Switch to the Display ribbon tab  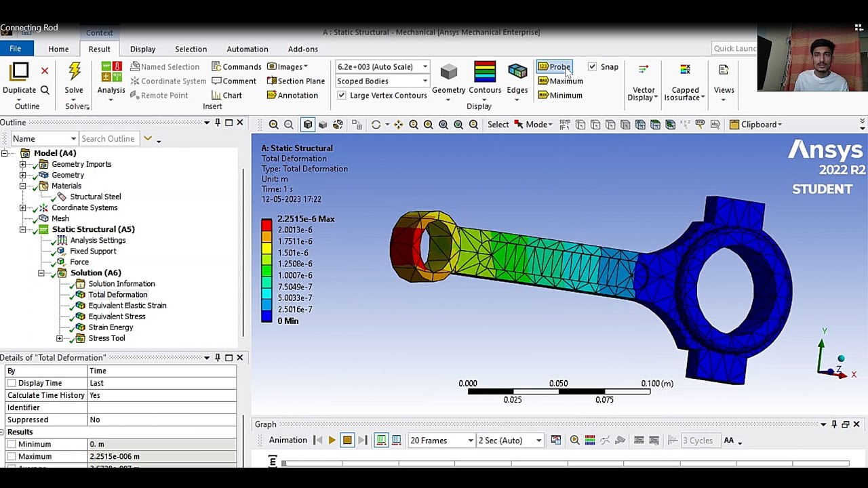coord(142,49)
